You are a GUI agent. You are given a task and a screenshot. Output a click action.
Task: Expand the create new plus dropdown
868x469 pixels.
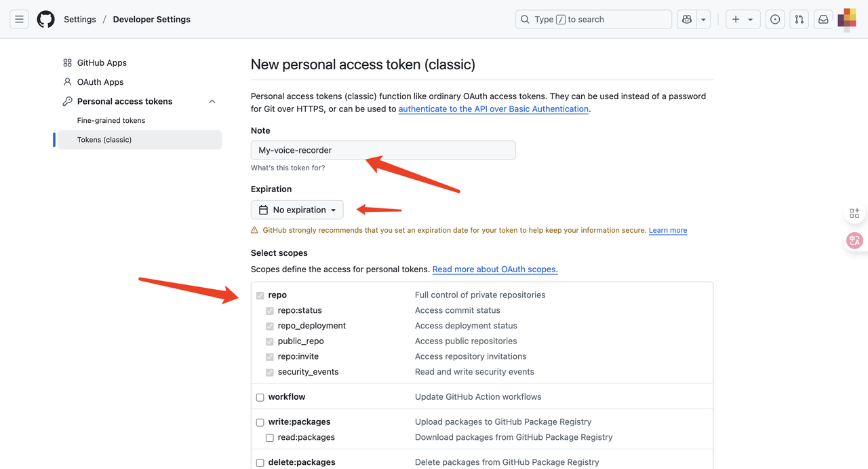743,20
